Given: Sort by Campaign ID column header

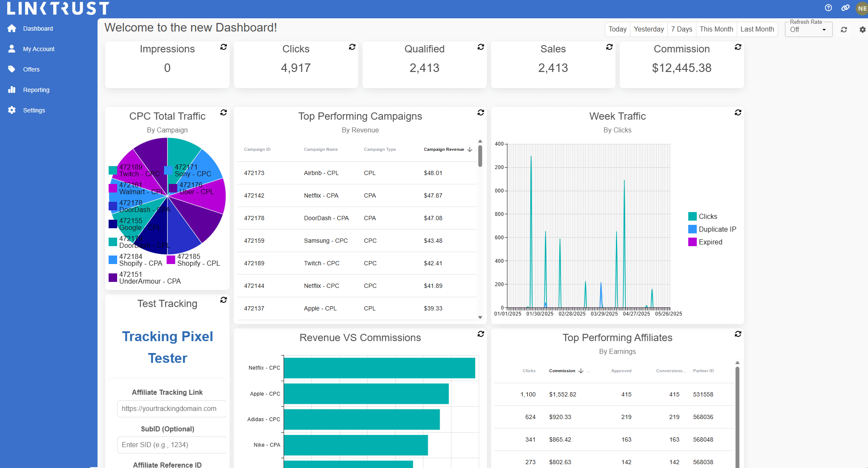Looking at the screenshot, I should 257,149.
